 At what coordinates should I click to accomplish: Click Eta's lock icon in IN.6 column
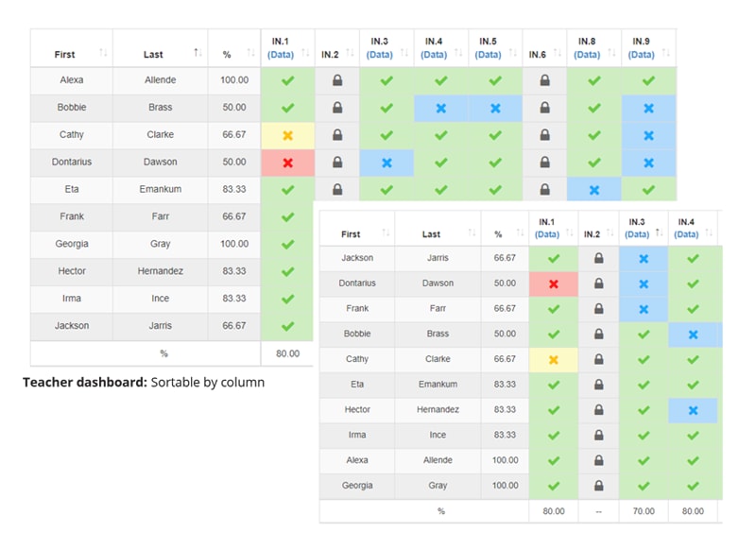(x=544, y=190)
